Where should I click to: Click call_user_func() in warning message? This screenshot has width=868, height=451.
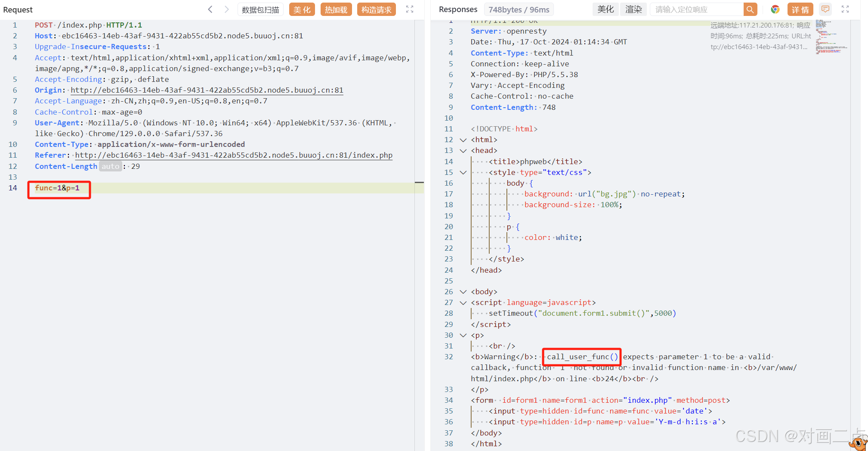coord(582,357)
